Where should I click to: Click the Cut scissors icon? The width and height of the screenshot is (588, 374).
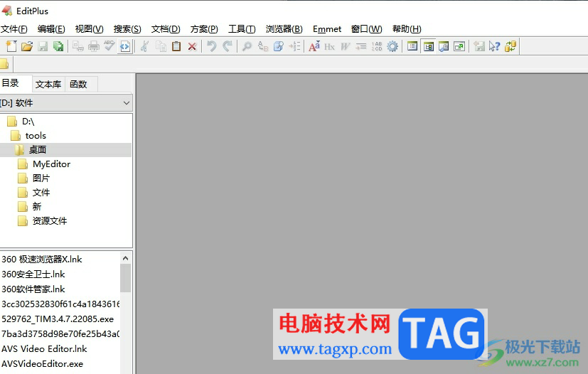click(x=145, y=46)
